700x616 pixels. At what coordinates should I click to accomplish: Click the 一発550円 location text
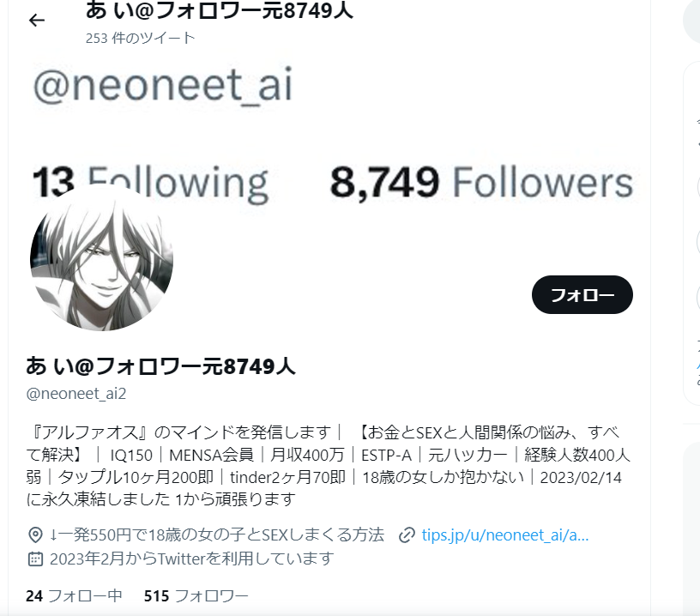[217, 534]
